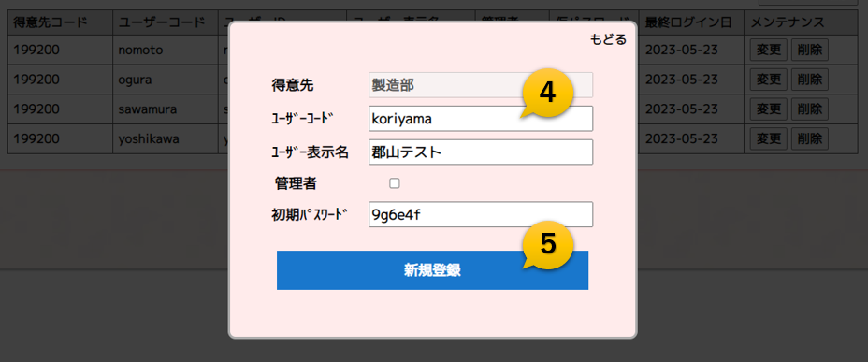The width and height of the screenshot is (868, 362).
Task: Focus the ユーザーコード field containing koriyama
Action: tap(481, 119)
